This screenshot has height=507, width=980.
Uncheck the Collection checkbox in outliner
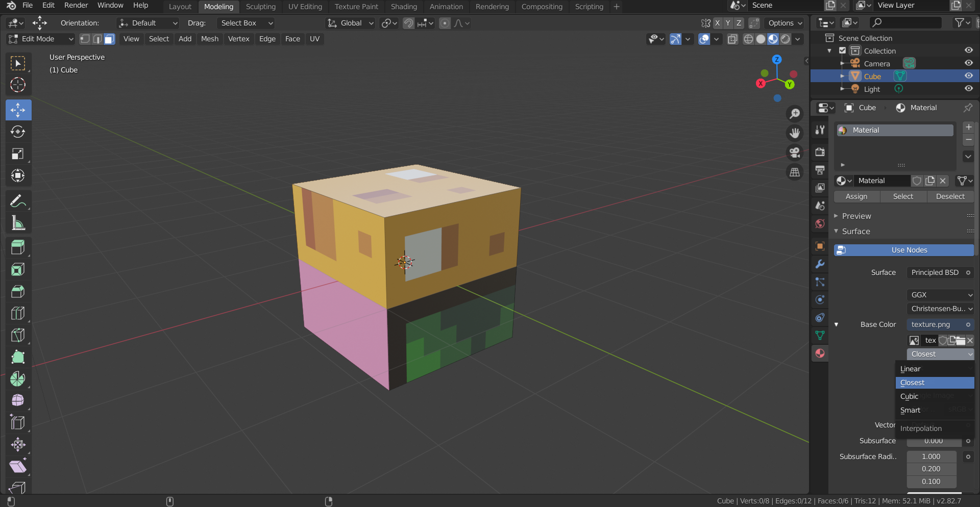coord(843,50)
